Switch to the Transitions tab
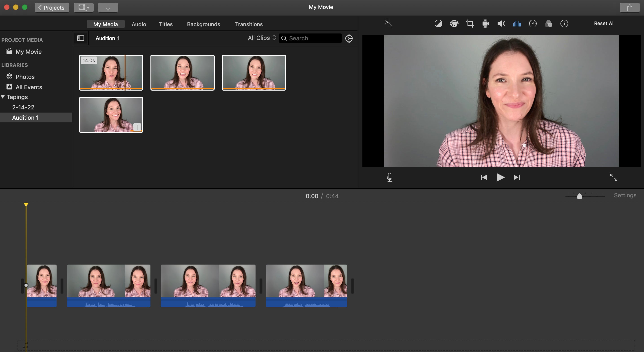 [x=249, y=24]
